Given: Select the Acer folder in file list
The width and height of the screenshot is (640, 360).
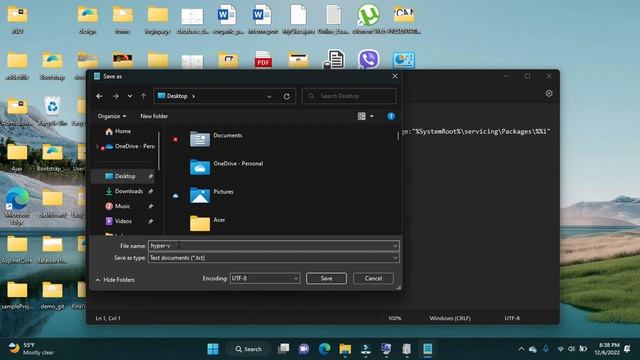Looking at the screenshot, I should 207,223.
